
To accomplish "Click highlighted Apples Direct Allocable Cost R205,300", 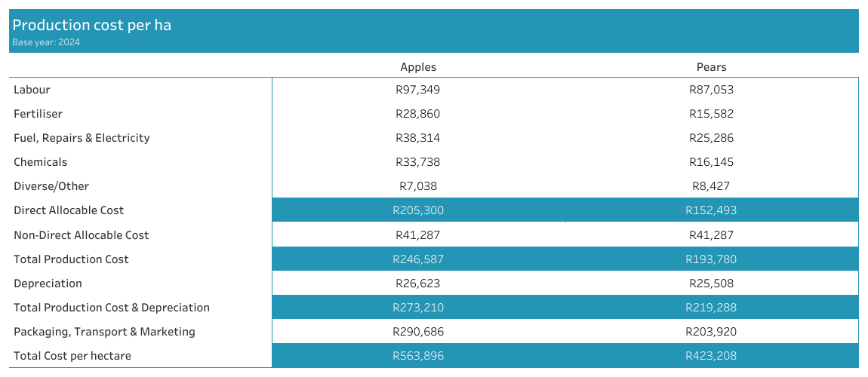I will (417, 210).
